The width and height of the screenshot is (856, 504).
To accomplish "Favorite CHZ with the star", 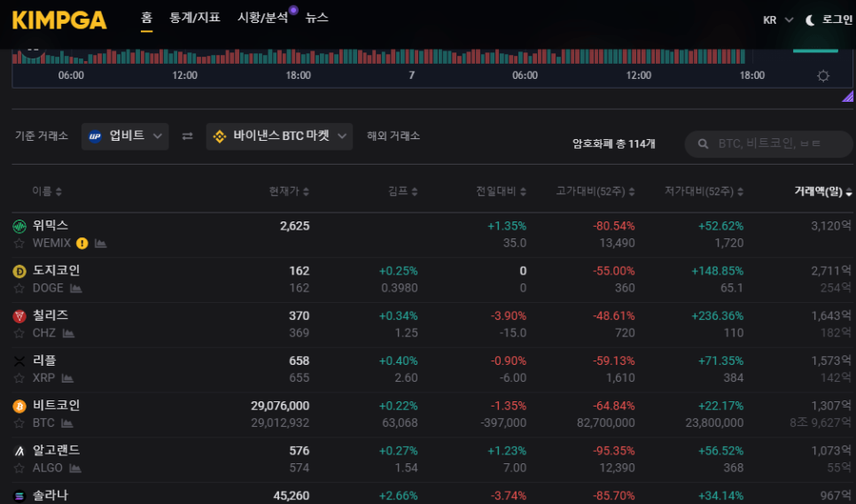I will pyautogui.click(x=19, y=333).
